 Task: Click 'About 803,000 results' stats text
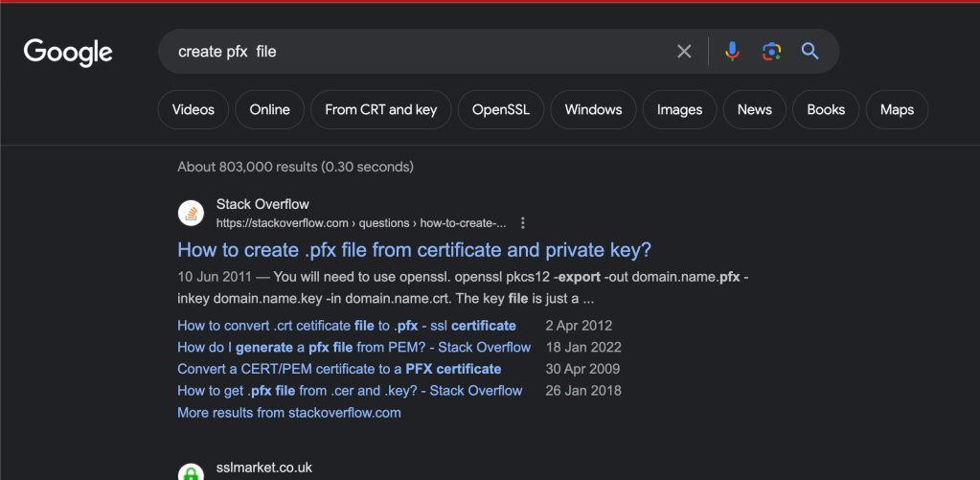(295, 167)
